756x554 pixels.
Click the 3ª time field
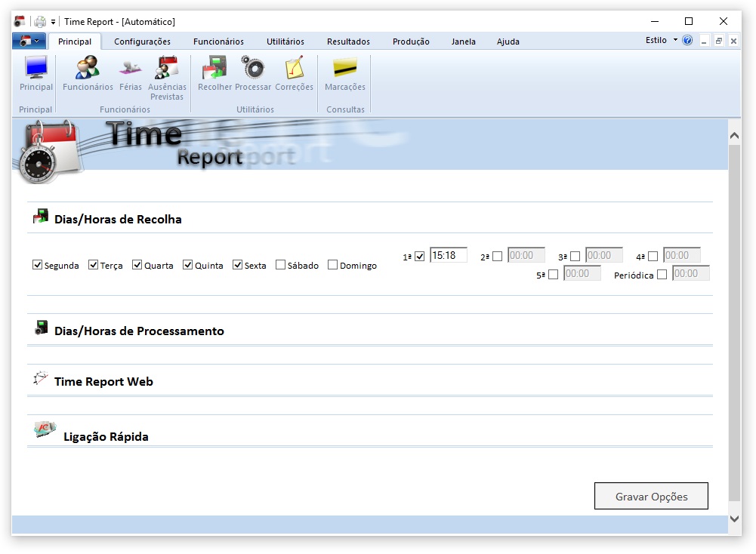603,255
